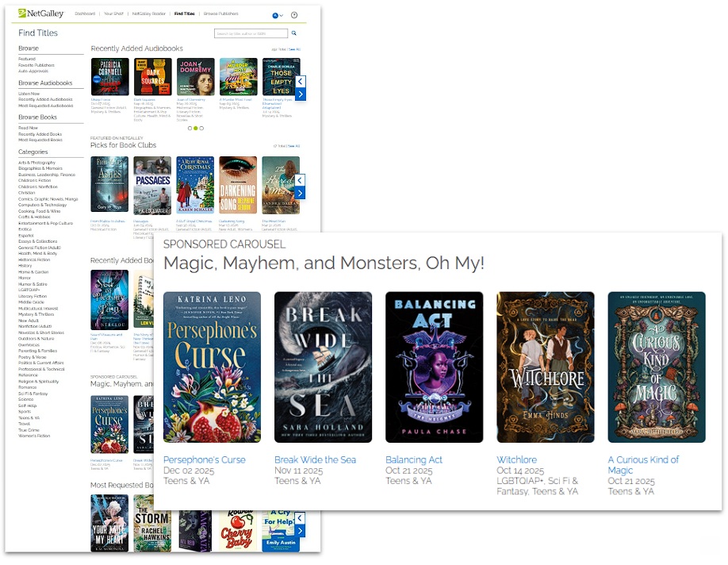
Task: Select Teens & YA category
Action: pos(29,417)
